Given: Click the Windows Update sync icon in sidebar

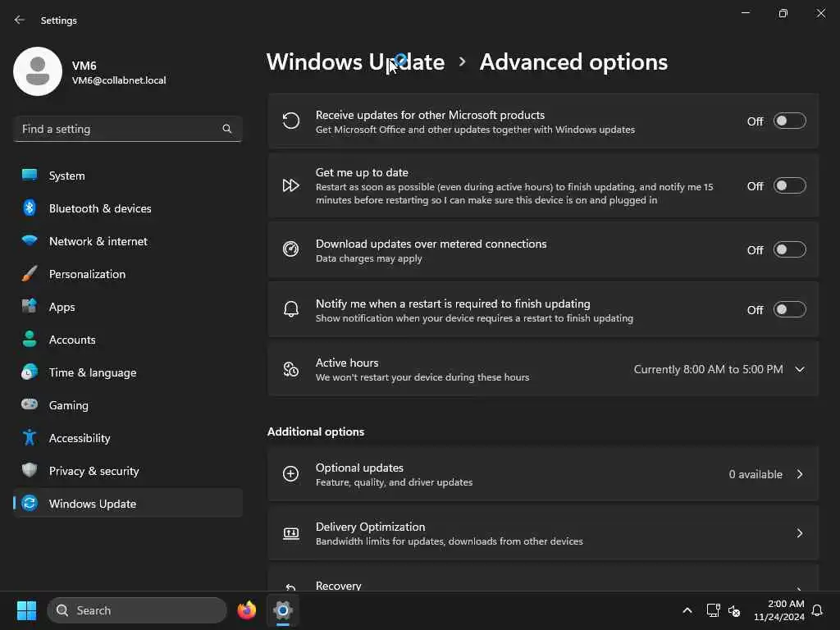Looking at the screenshot, I should pyautogui.click(x=30, y=503).
